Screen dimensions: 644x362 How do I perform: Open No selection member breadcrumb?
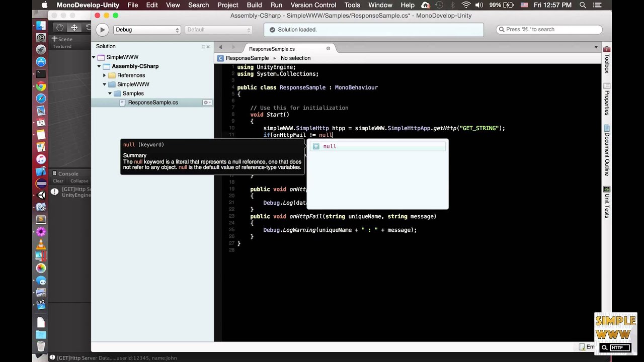pyautogui.click(x=295, y=58)
